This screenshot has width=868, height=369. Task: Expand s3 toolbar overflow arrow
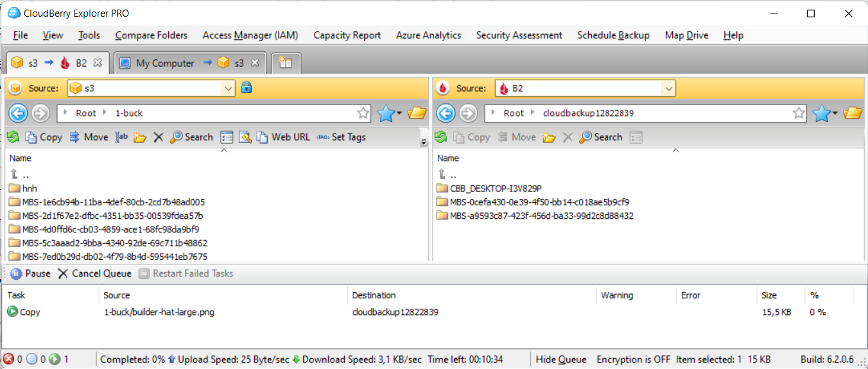coord(424,141)
